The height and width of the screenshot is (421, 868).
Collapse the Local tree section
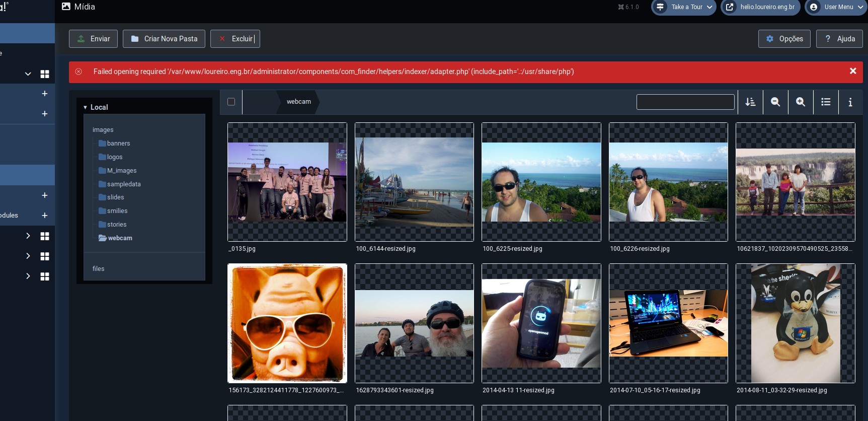tap(86, 107)
